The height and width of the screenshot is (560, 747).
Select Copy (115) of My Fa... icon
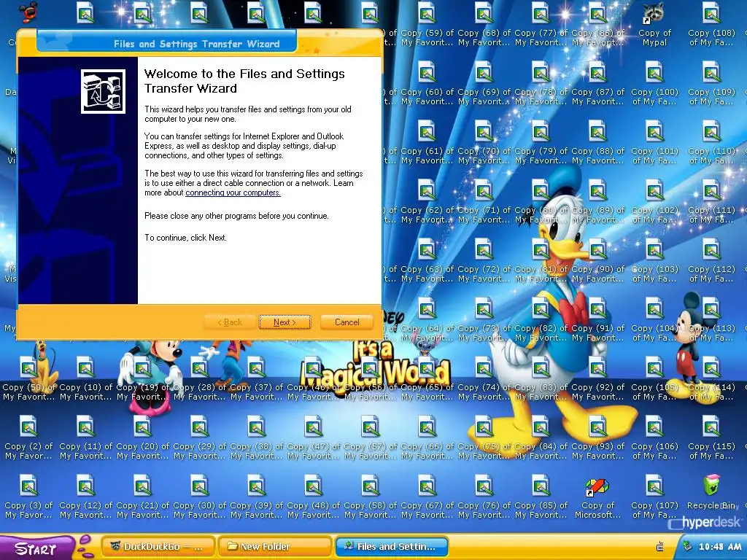712,426
